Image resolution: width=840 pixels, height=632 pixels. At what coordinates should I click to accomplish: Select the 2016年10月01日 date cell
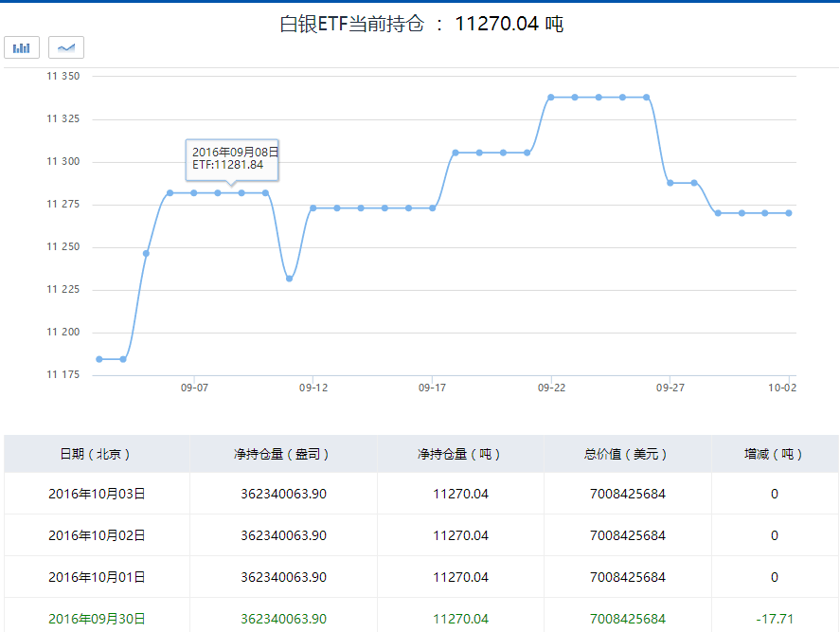(x=97, y=577)
